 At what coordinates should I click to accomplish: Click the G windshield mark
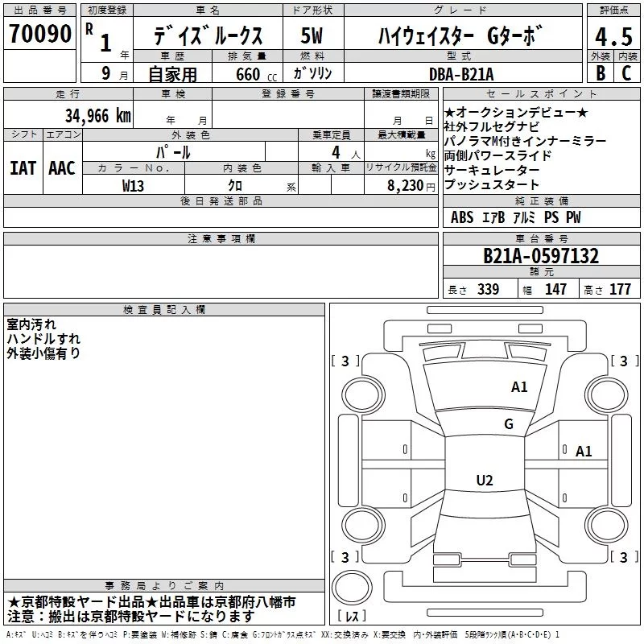click(x=509, y=424)
